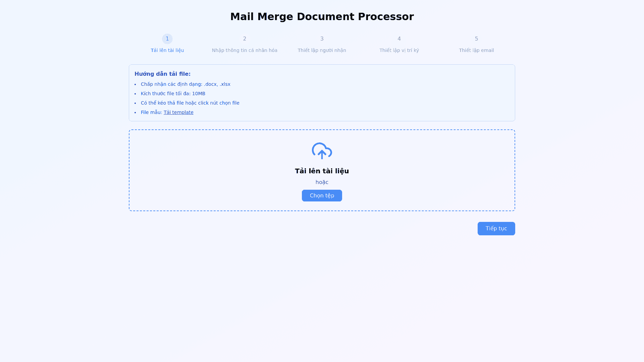The width and height of the screenshot is (644, 362).
Task: Jump to step 4 number
Action: click(399, 39)
